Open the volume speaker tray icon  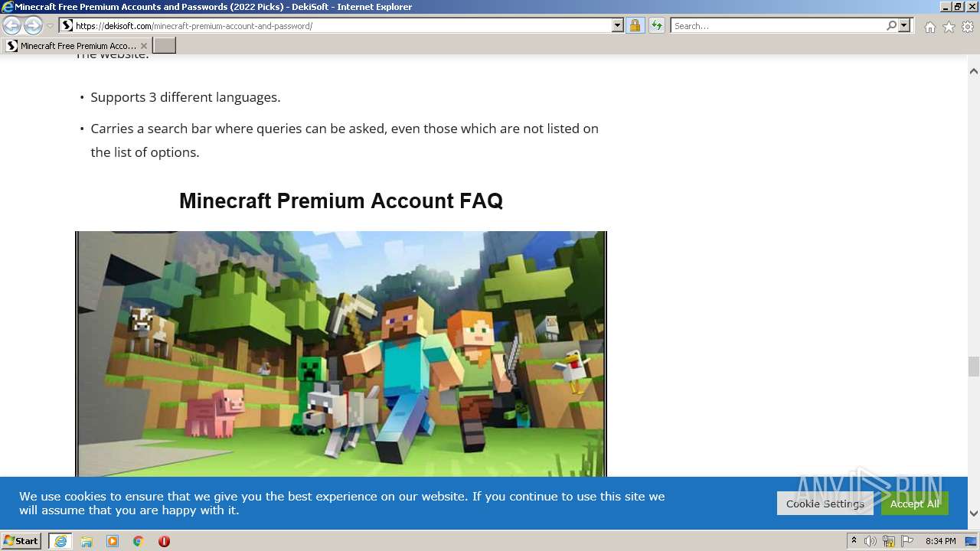pyautogui.click(x=871, y=541)
